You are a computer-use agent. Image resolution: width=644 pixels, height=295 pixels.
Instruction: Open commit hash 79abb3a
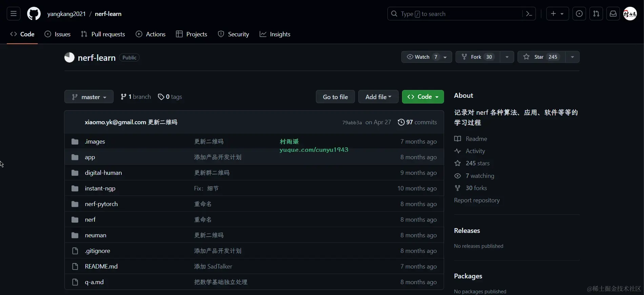coord(352,123)
